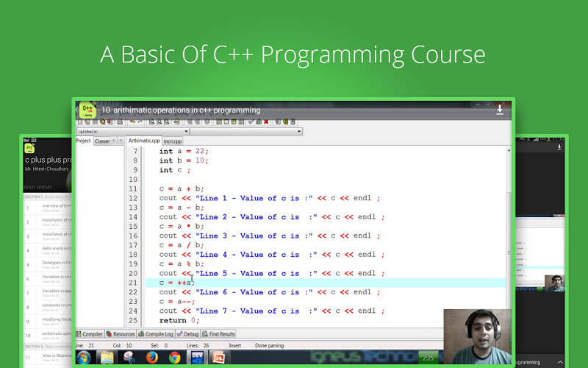Click the first magnifier search toolbar icon
Viewport: 588px width, 368px height.
[151, 121]
